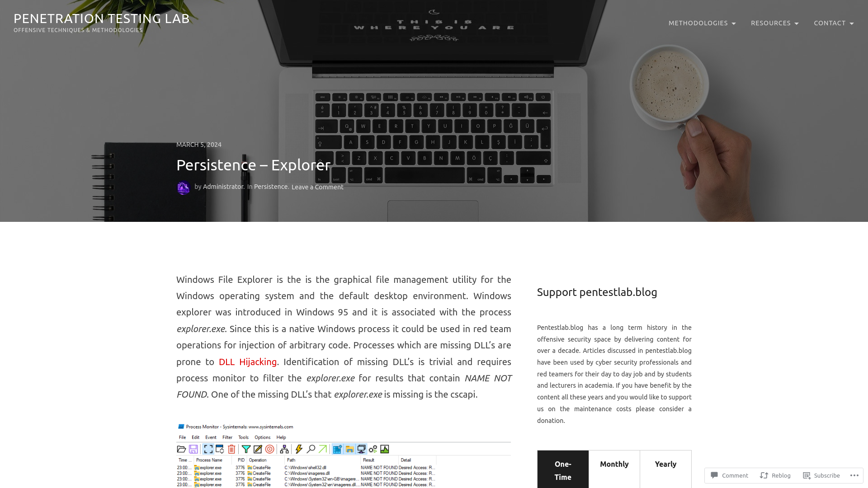The width and height of the screenshot is (868, 488).
Task: Select the One-Time donation tab
Action: pos(563,470)
